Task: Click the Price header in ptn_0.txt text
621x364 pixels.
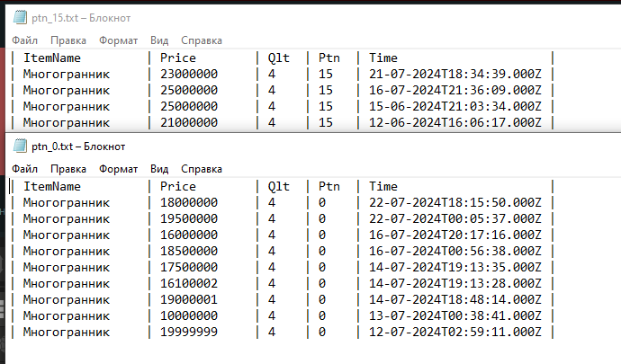Action: 178,186
